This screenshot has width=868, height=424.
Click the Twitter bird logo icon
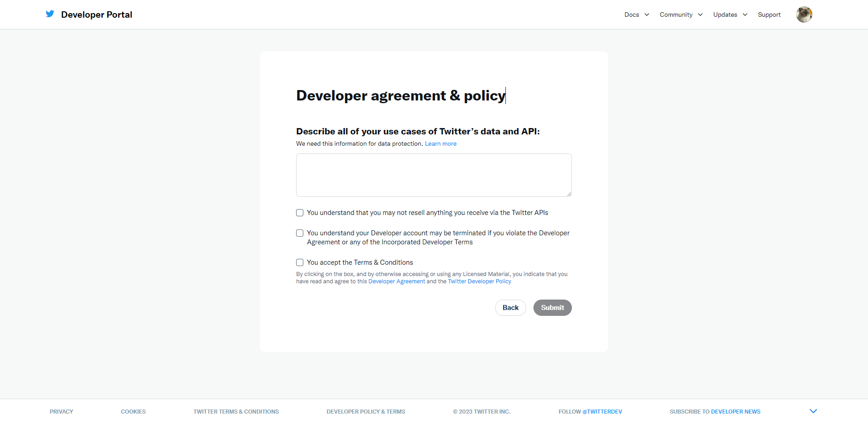(x=50, y=14)
